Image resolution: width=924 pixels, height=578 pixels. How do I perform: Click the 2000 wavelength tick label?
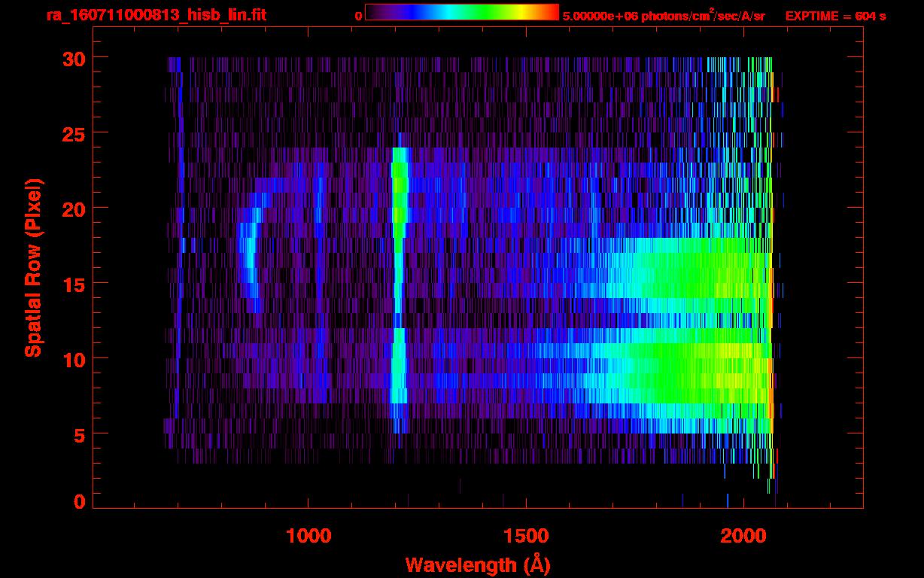(743, 536)
